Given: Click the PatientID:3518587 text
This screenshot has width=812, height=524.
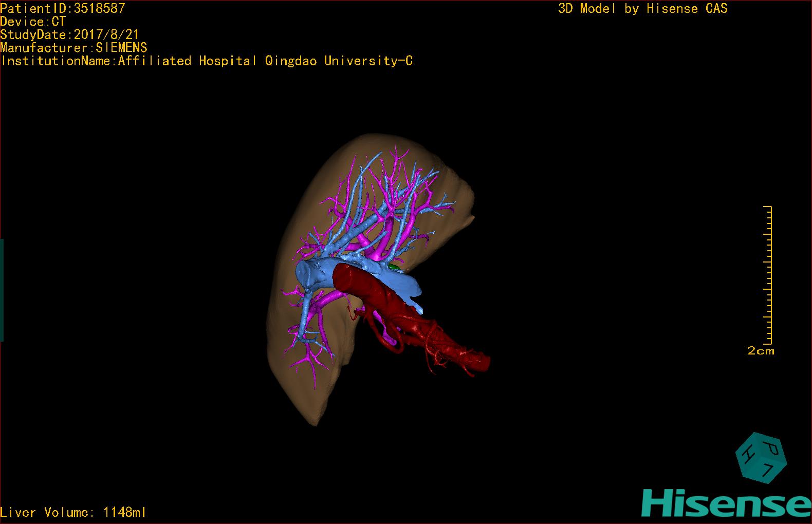Looking at the screenshot, I should [x=63, y=8].
